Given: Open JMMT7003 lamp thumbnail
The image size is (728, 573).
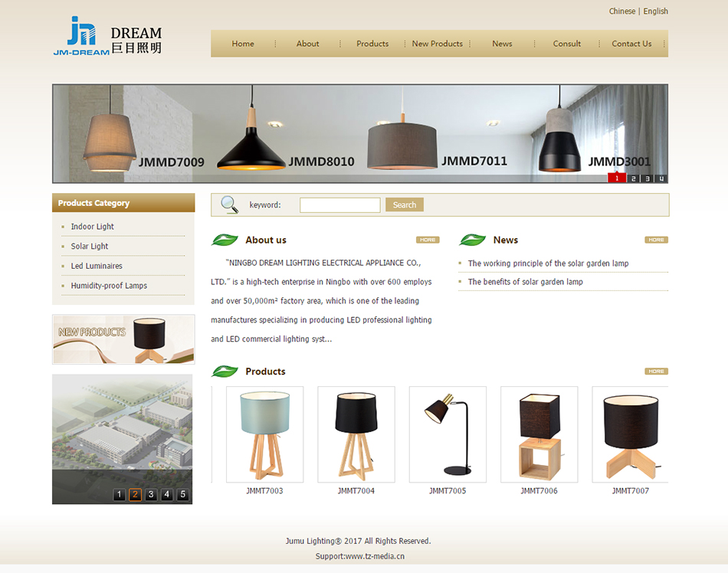Looking at the screenshot, I should [264, 434].
